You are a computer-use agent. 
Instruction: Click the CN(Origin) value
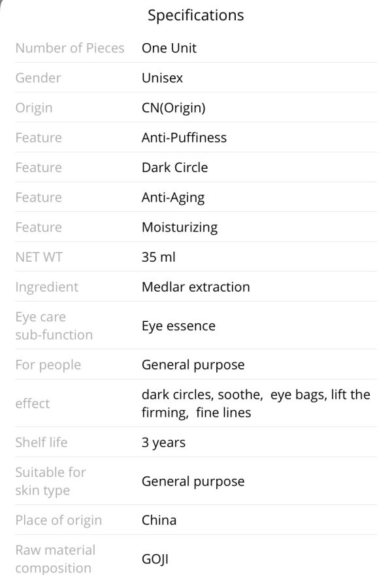[173, 108]
